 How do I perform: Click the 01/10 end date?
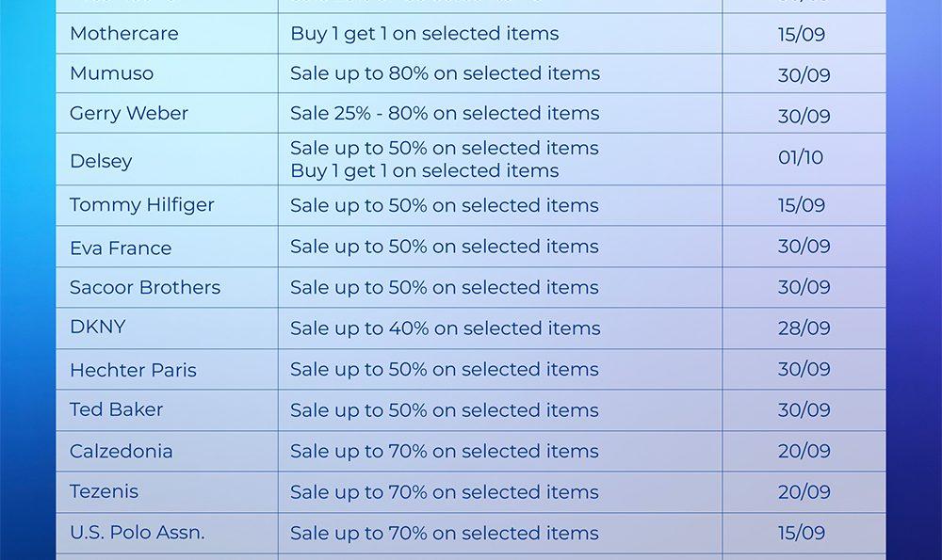(x=801, y=158)
